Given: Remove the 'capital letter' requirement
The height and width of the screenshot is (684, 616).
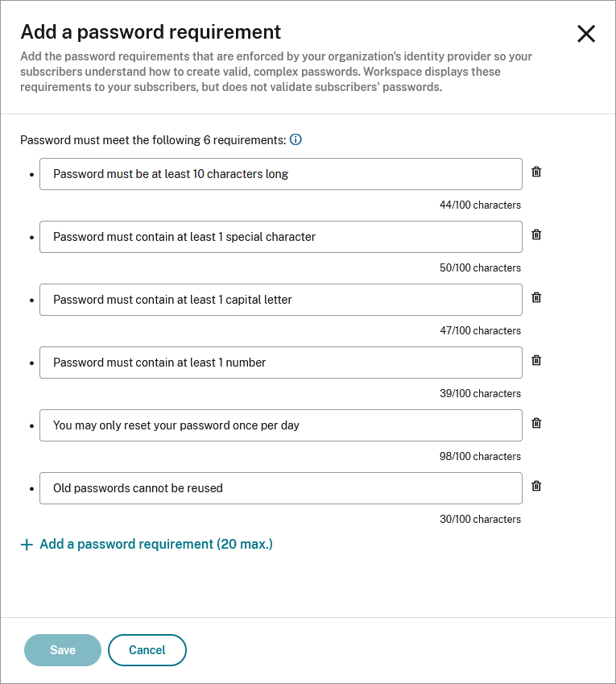Looking at the screenshot, I should point(536,297).
